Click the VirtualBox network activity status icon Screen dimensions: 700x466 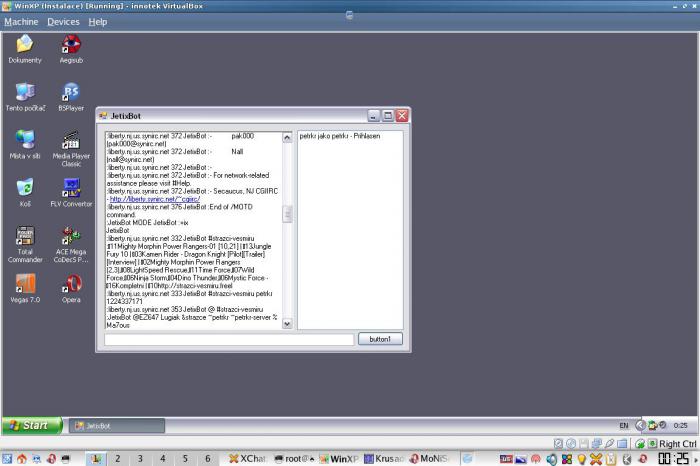pyautogui.click(x=596, y=444)
